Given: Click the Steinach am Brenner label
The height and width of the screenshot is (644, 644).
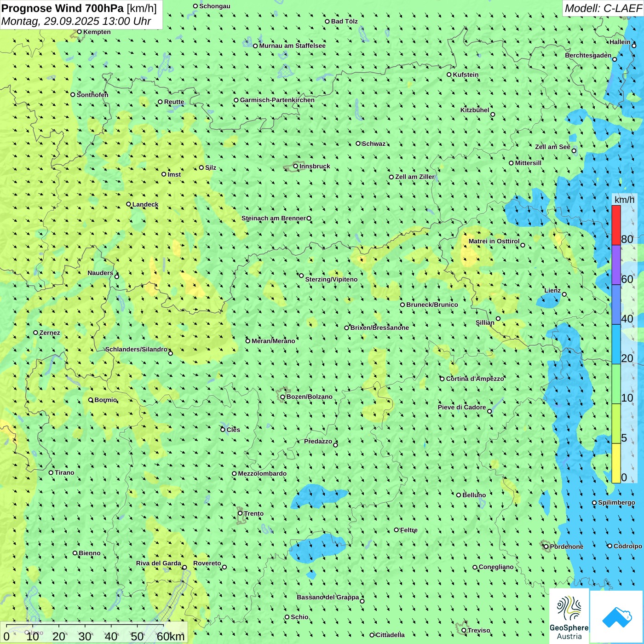Looking at the screenshot, I should point(274,218).
